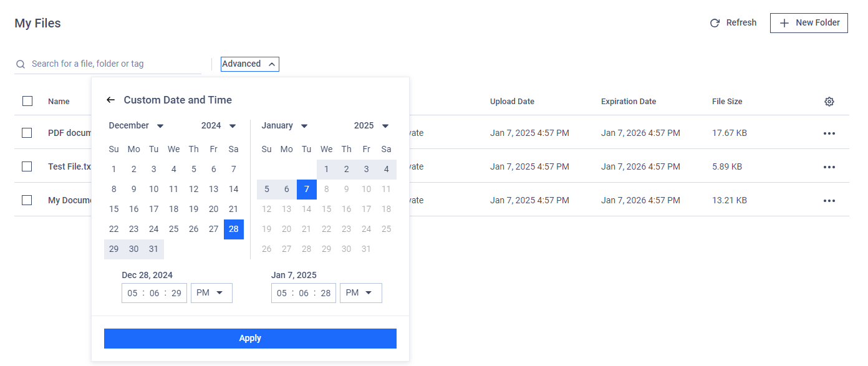Open the start time PM dropdown
Image resolution: width=868 pixels, height=366 pixels.
pos(211,293)
